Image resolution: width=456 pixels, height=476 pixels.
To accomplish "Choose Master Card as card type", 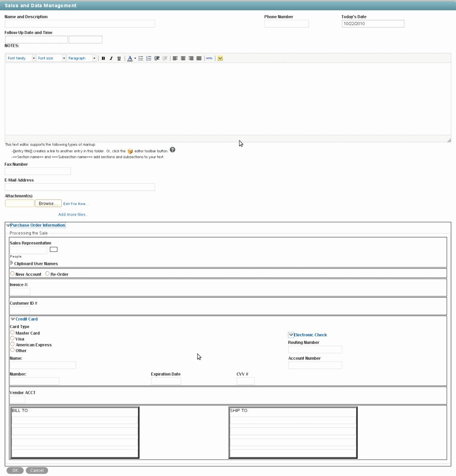I will [12, 332].
